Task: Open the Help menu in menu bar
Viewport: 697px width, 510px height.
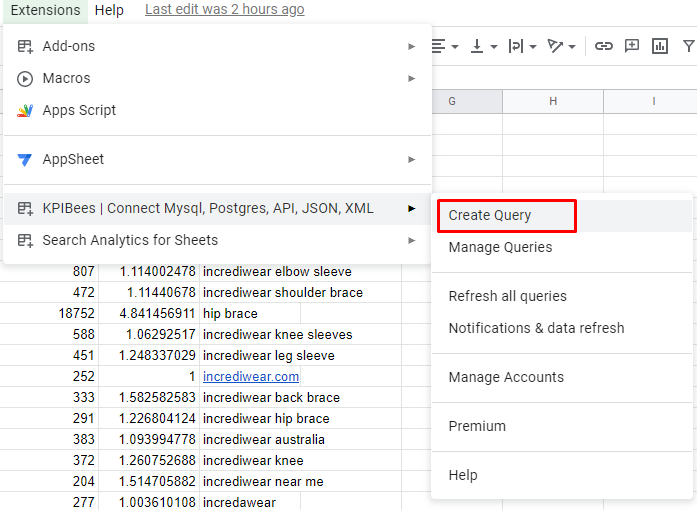Action: coord(109,10)
